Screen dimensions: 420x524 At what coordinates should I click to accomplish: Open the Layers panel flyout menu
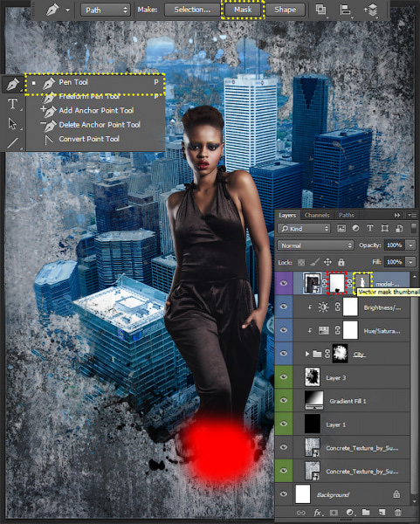click(x=412, y=215)
